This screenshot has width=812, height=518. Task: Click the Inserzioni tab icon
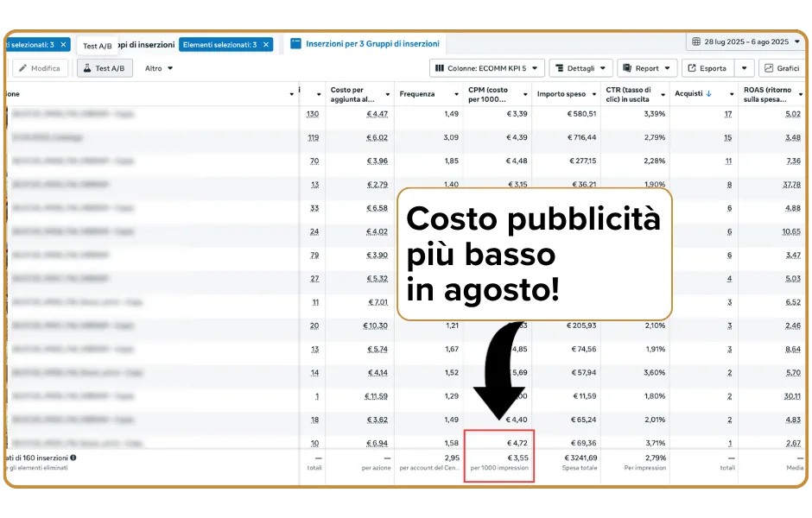click(x=295, y=43)
